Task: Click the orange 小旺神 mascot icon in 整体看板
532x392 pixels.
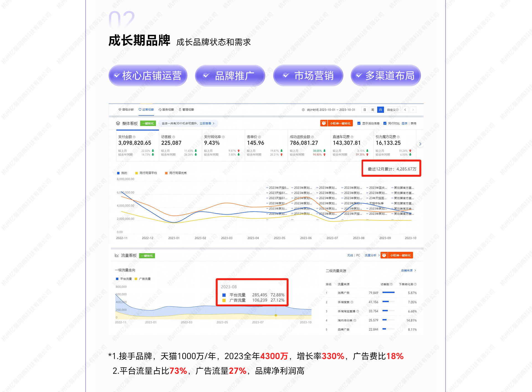Action: tap(324, 123)
